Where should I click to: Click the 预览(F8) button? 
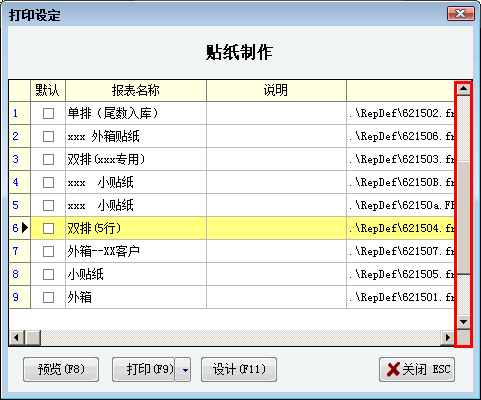61,370
